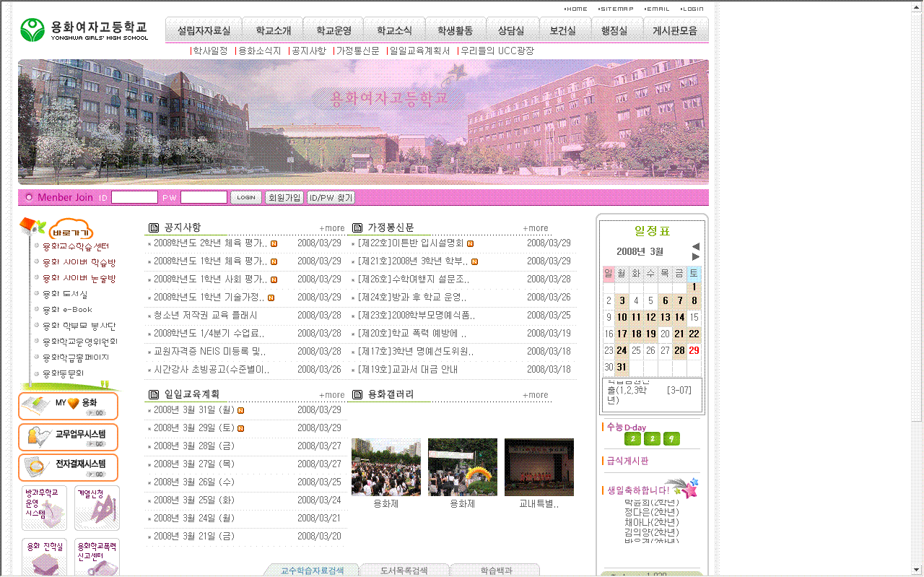The width and height of the screenshot is (924, 577).
Task: Select March 29 on the calendar
Action: [694, 350]
